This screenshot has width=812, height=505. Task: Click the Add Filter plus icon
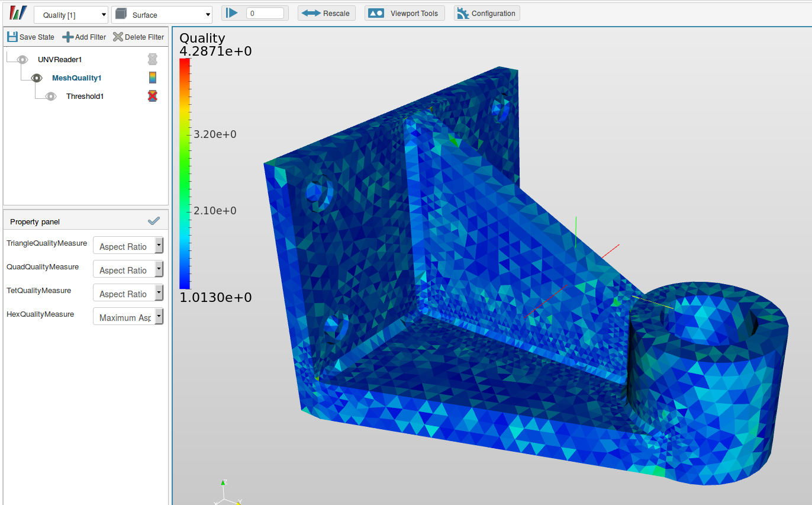68,37
